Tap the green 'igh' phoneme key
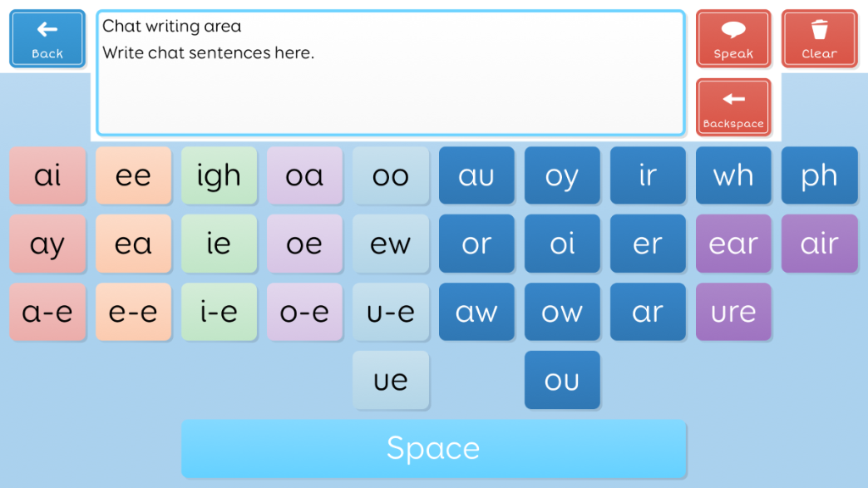The height and width of the screenshot is (488, 868). coord(219,175)
